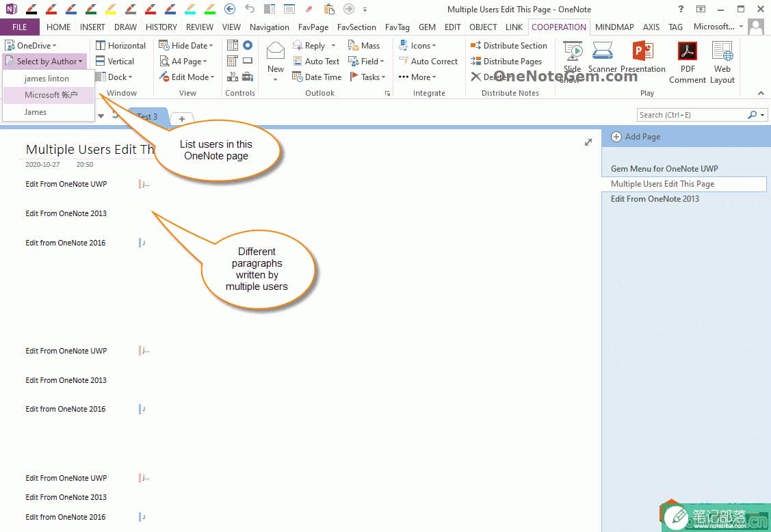The height and width of the screenshot is (532, 771).
Task: Insert the date picker calendar control icon
Action: (x=233, y=62)
